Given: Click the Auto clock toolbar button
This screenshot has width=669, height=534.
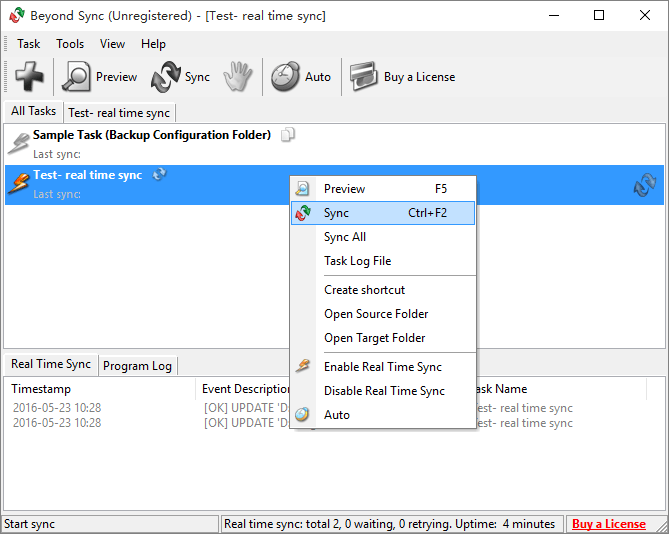Looking at the screenshot, I should [x=302, y=77].
